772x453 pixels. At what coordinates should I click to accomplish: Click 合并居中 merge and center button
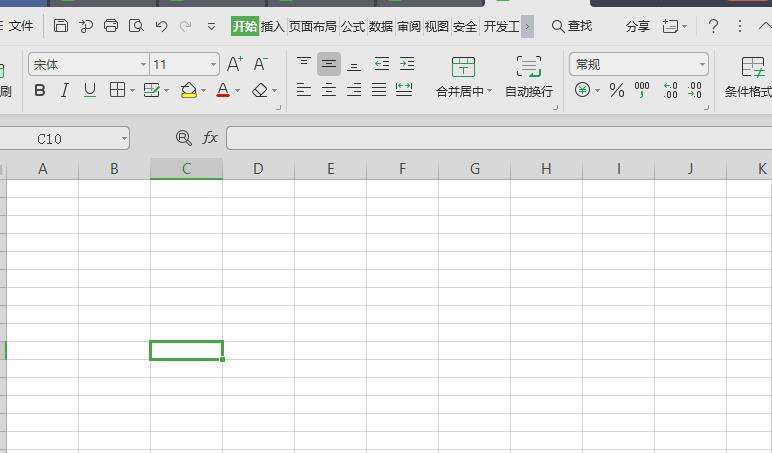pyautogui.click(x=463, y=77)
